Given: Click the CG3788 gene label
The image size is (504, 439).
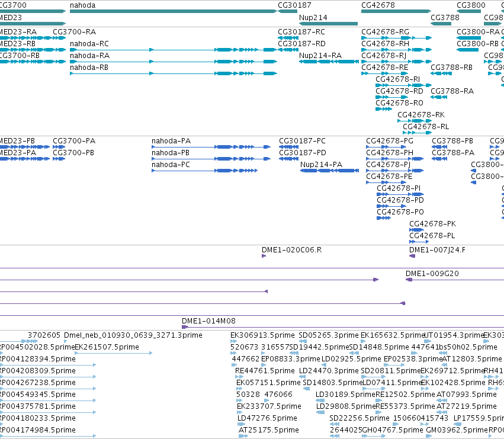Looking at the screenshot, I should pos(445,17).
